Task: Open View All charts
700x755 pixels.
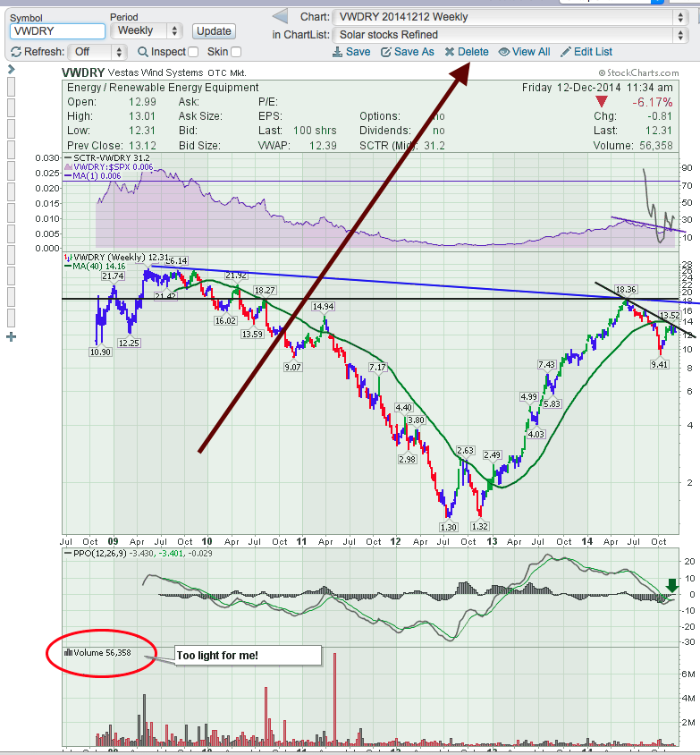Action: click(x=525, y=52)
